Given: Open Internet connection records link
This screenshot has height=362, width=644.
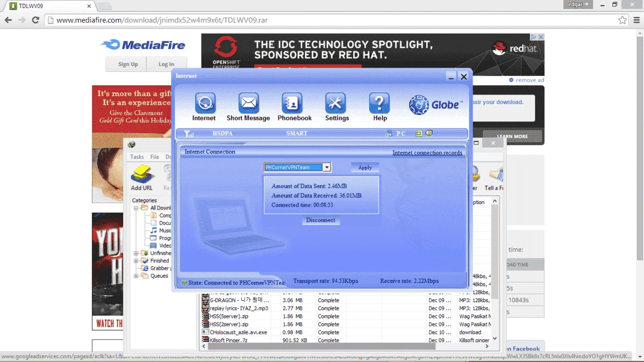Looking at the screenshot, I should tap(427, 153).
